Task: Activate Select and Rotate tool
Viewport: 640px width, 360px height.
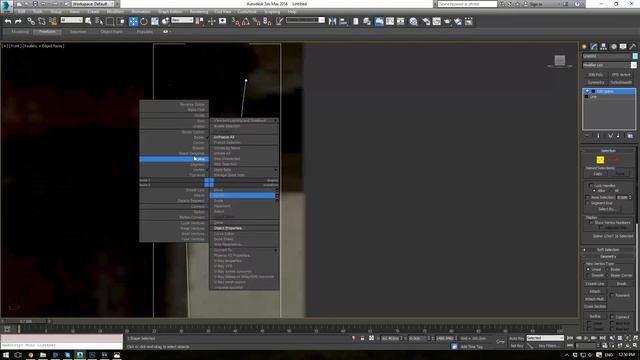Action: point(144,21)
